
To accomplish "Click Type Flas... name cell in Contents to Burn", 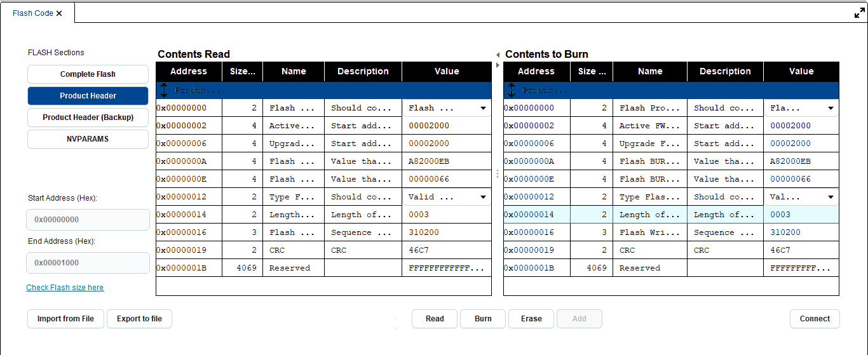I will click(650, 197).
